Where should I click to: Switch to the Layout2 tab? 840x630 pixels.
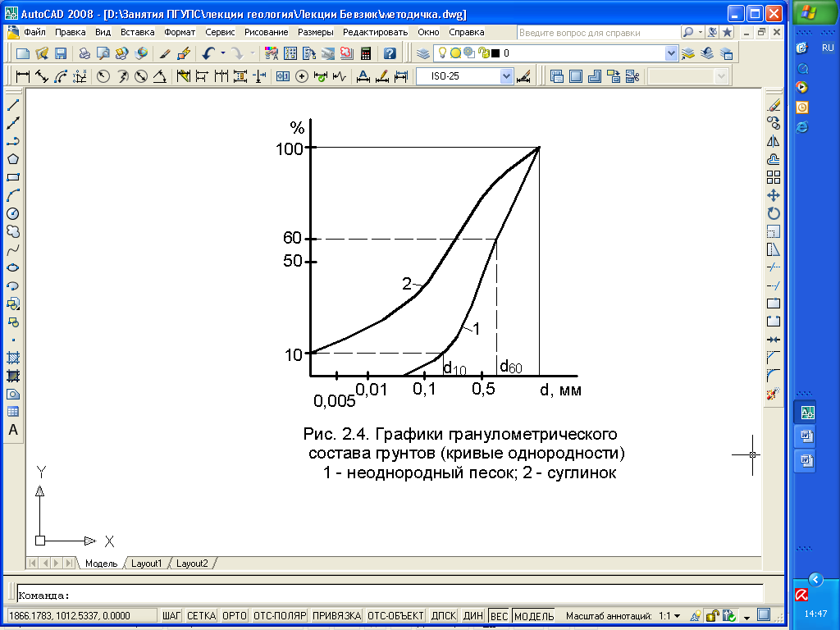192,564
